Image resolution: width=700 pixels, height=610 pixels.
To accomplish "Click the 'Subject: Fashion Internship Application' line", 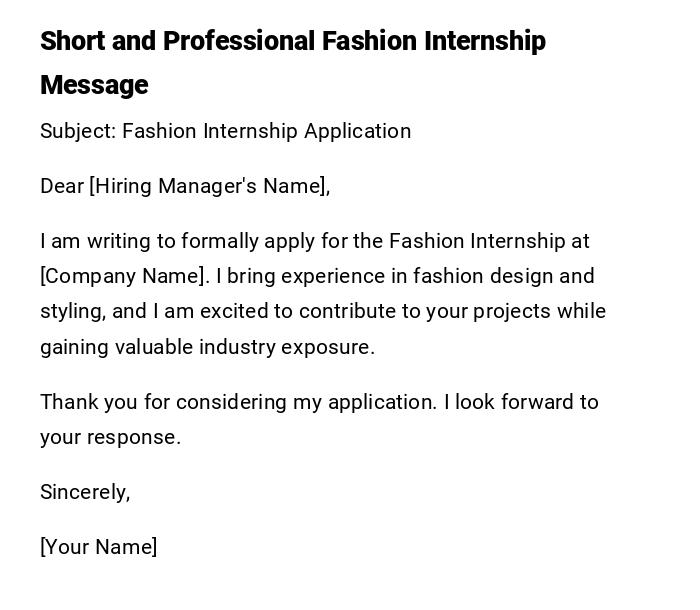I will click(x=225, y=131).
